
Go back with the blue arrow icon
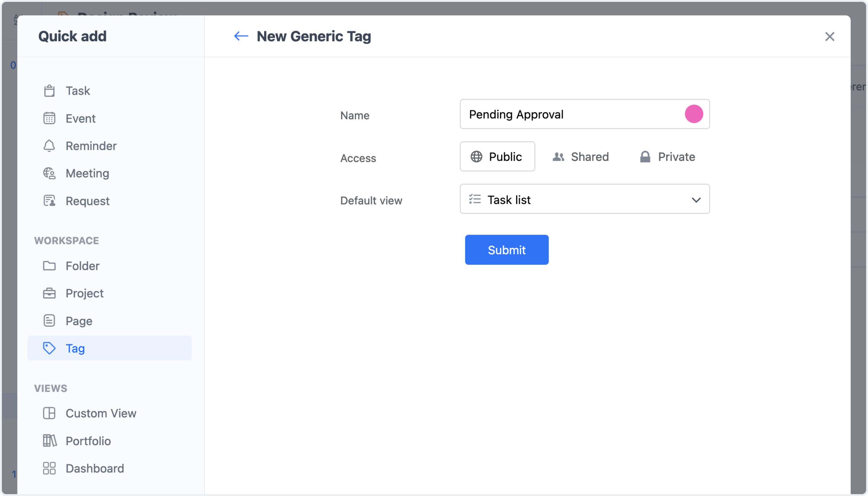click(241, 36)
